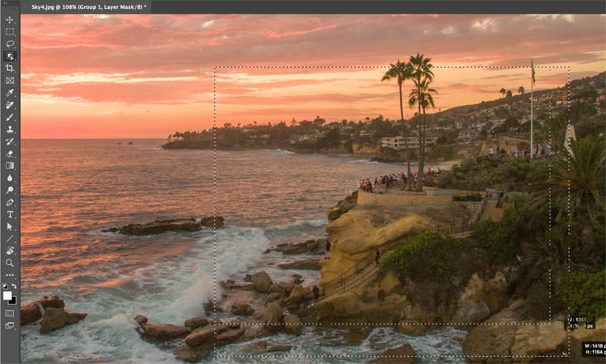Swap foreground and background colors

[15, 287]
